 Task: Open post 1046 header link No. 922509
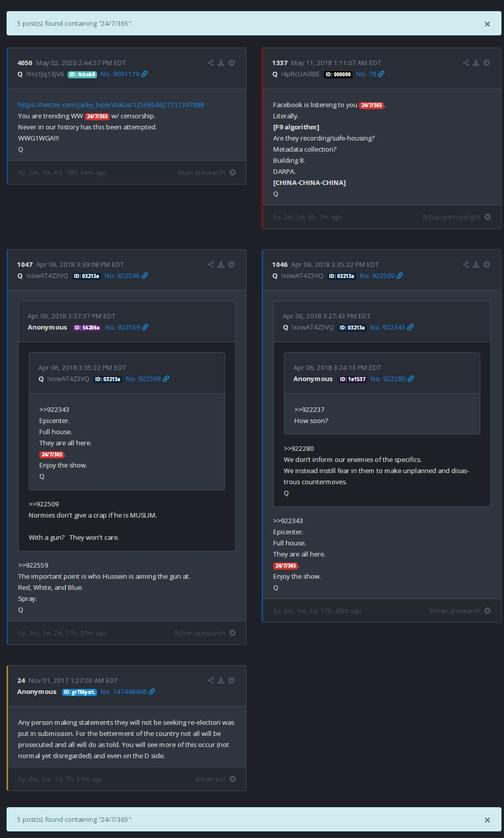tap(381, 275)
